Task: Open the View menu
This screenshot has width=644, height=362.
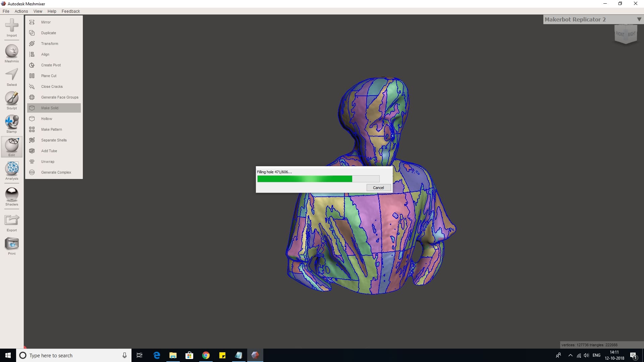Action: tap(38, 11)
